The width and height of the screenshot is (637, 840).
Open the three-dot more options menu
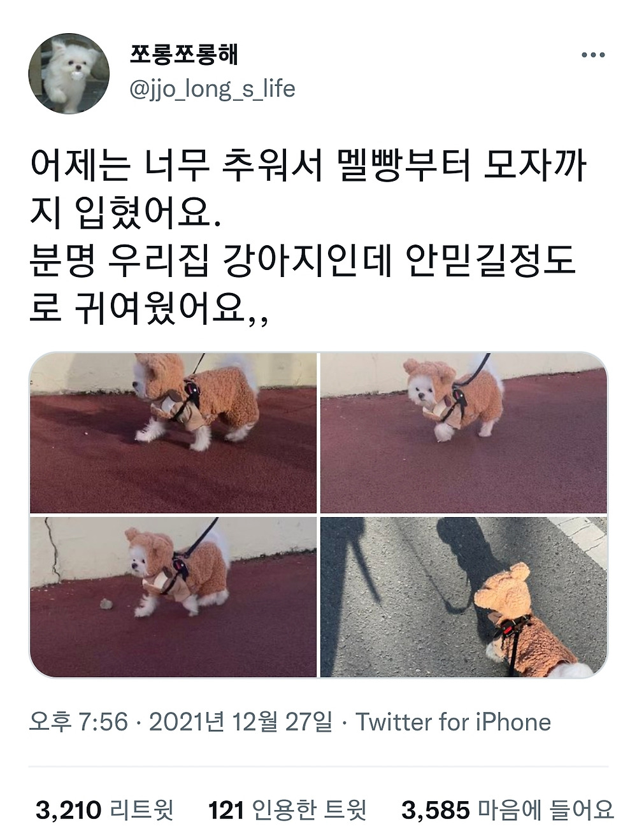click(x=592, y=55)
